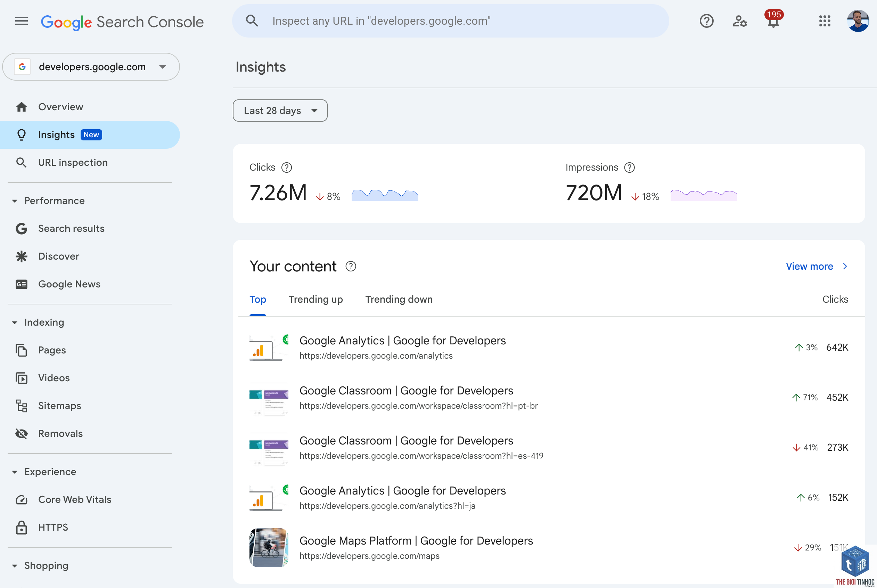Switch to the Top tab
Image resolution: width=877 pixels, height=588 pixels.
click(257, 299)
